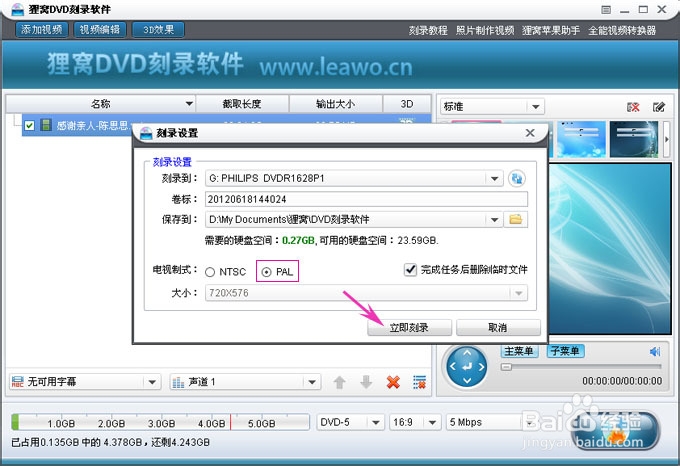
Task: Click the delete menu template icon
Action: [633, 107]
